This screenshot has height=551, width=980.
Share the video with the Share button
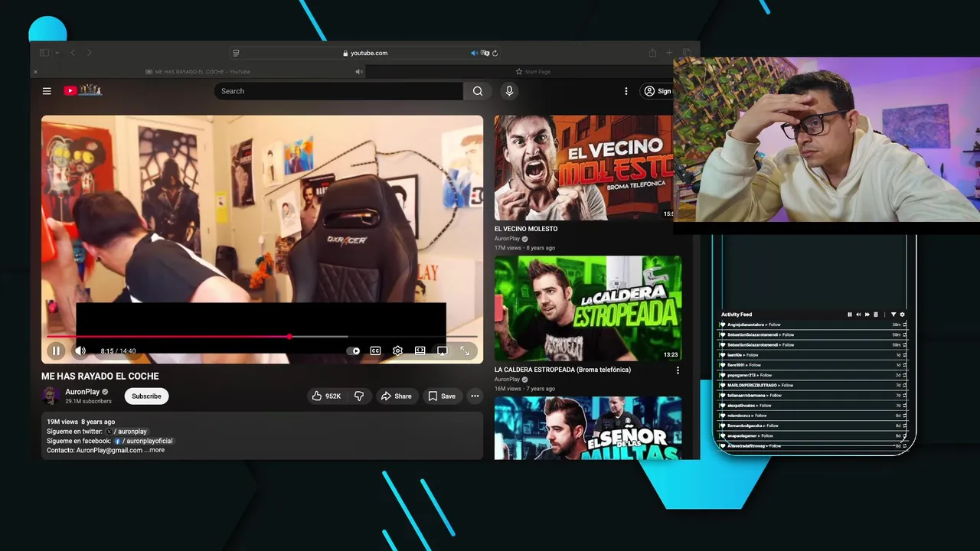tap(397, 396)
